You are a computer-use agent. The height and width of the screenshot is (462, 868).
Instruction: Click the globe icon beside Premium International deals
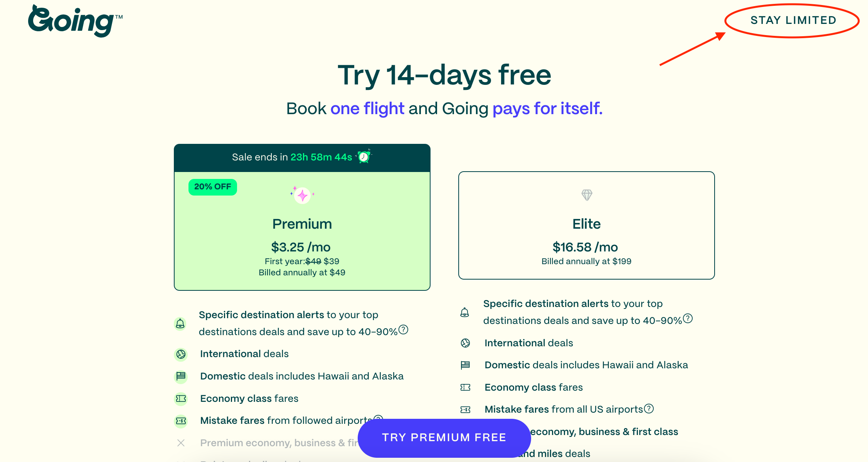[x=181, y=354]
